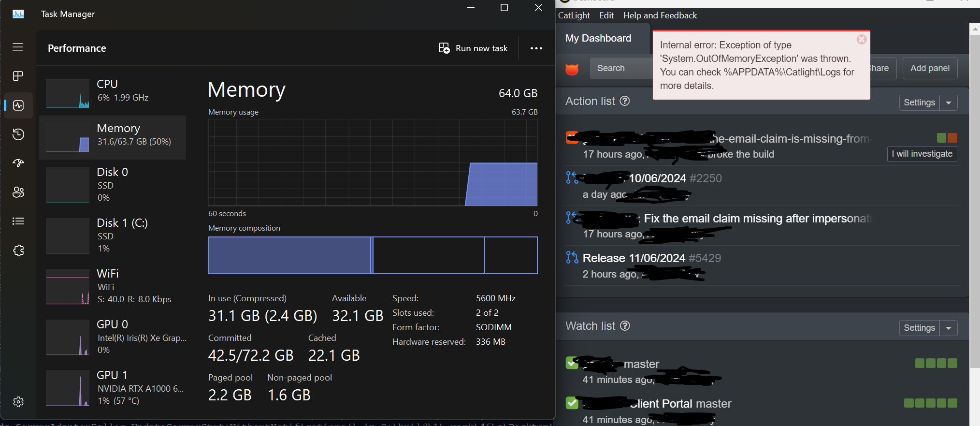
Task: Open the Help and Feedback menu
Action: (660, 15)
